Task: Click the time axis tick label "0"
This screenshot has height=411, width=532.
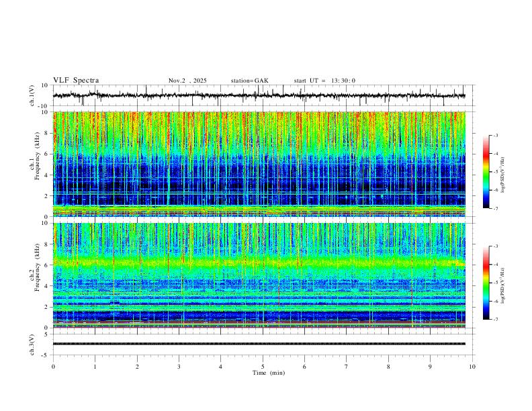Action: point(53,367)
